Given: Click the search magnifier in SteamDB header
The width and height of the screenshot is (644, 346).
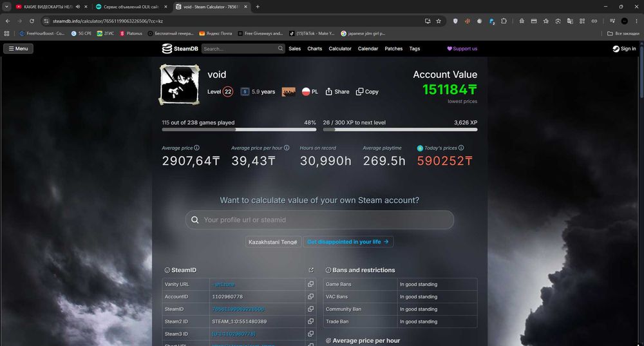Looking at the screenshot, I should click(281, 48).
